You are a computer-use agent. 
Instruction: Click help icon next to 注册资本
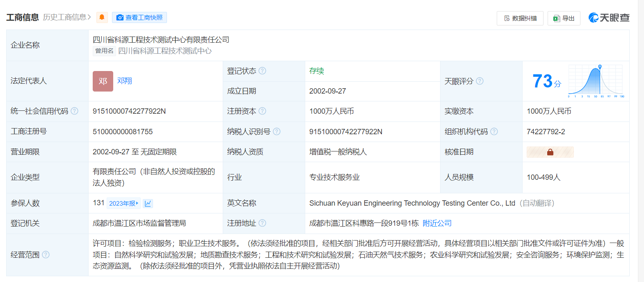[x=263, y=111]
